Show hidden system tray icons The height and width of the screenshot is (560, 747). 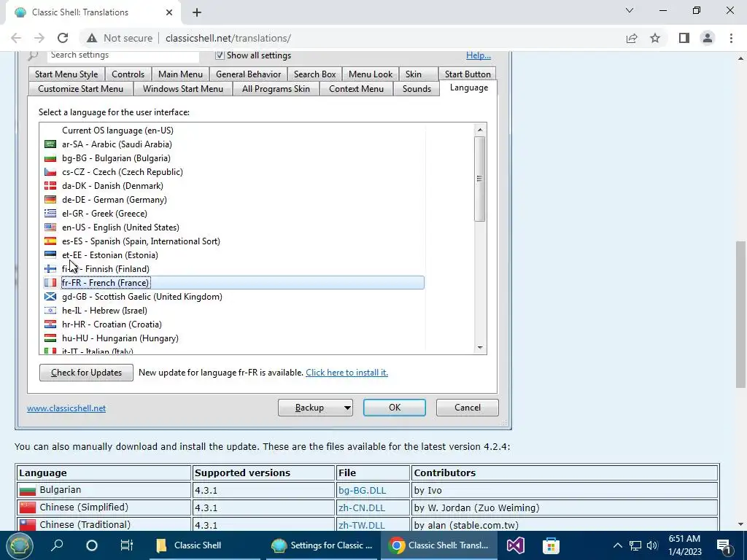[x=617, y=545]
